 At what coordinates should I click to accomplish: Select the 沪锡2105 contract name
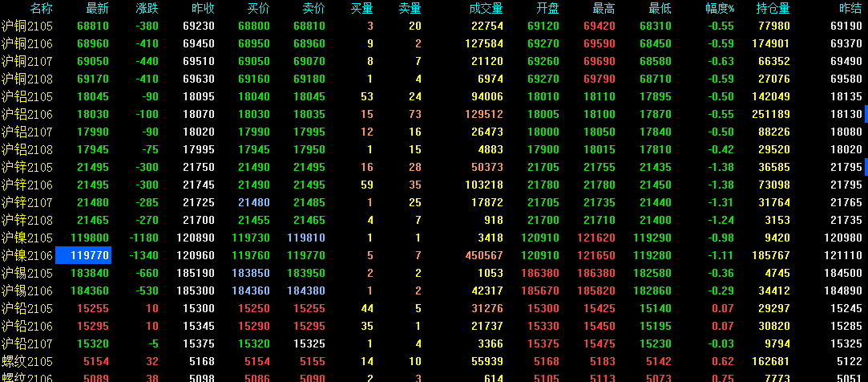26,274
